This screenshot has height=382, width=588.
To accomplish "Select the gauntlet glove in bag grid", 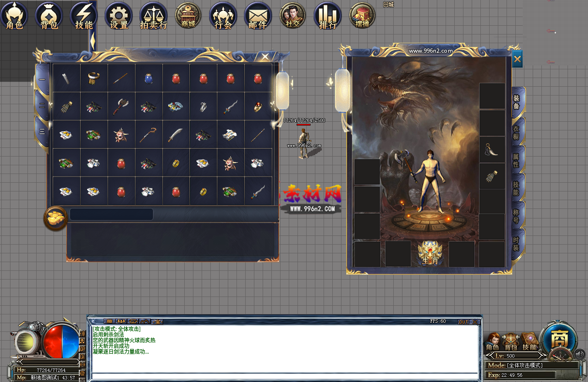I will 66,106.
